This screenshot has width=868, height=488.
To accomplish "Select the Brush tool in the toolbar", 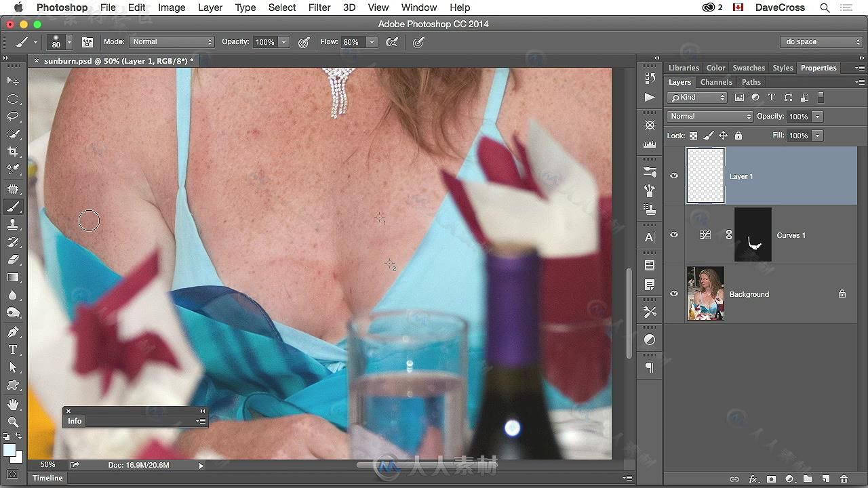I will click(x=13, y=207).
